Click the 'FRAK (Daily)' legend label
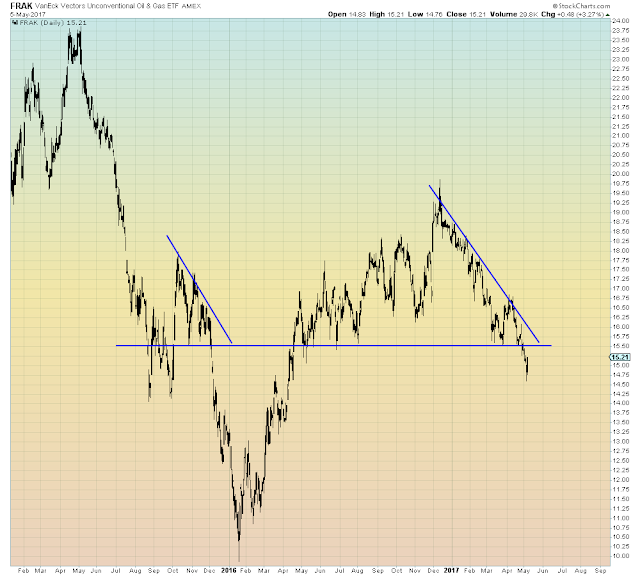 42,23
